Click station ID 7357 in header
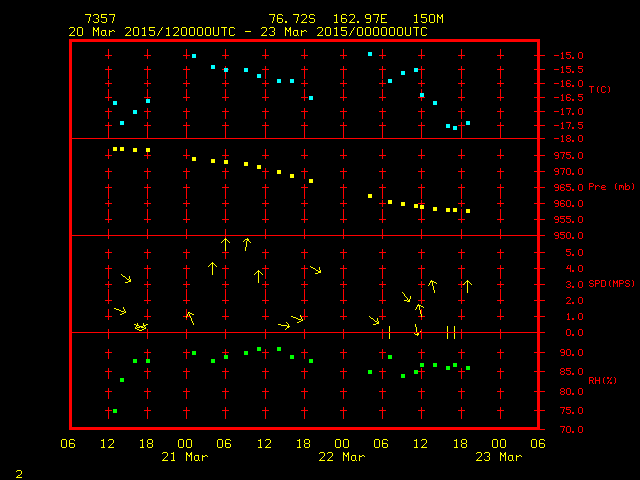The image size is (640, 480). click(99, 19)
